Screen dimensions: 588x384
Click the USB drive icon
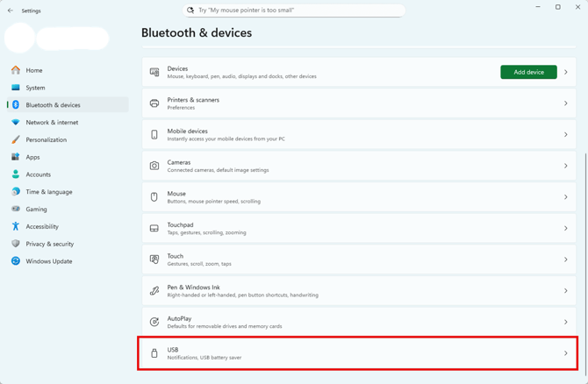(x=154, y=353)
